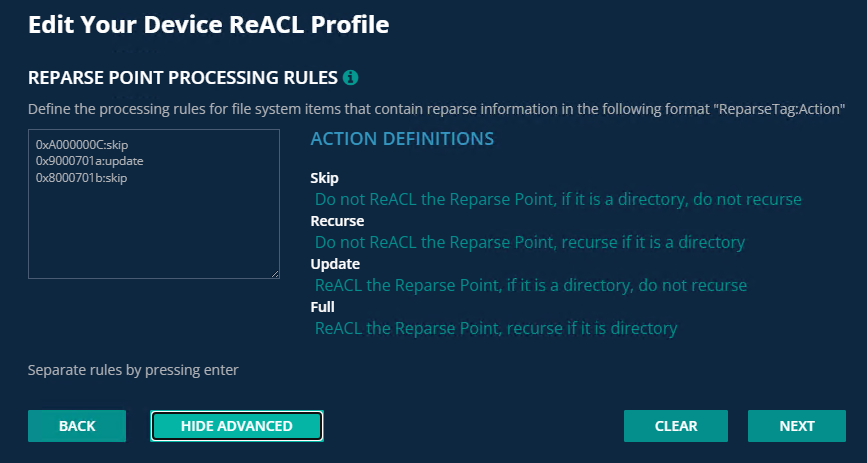Proceed using the NEXT button
The width and height of the screenshot is (867, 463).
(x=797, y=426)
